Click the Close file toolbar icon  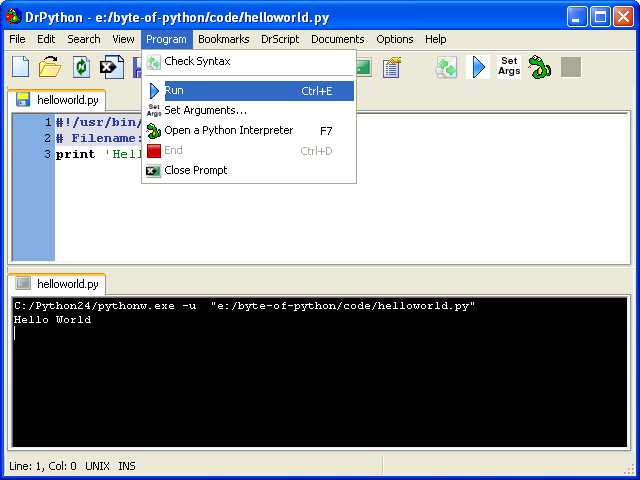coord(112,67)
